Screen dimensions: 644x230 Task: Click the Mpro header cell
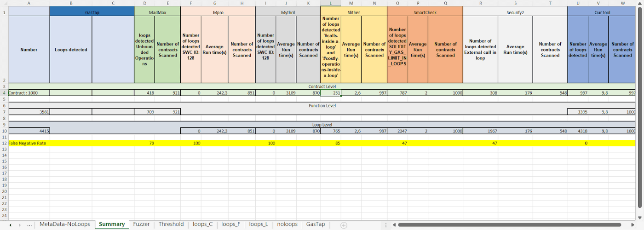point(218,13)
